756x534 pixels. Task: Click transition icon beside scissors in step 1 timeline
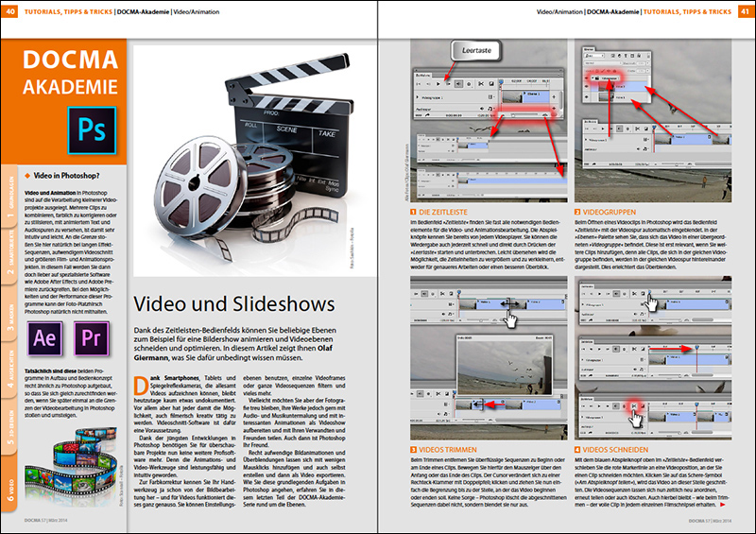[491, 84]
